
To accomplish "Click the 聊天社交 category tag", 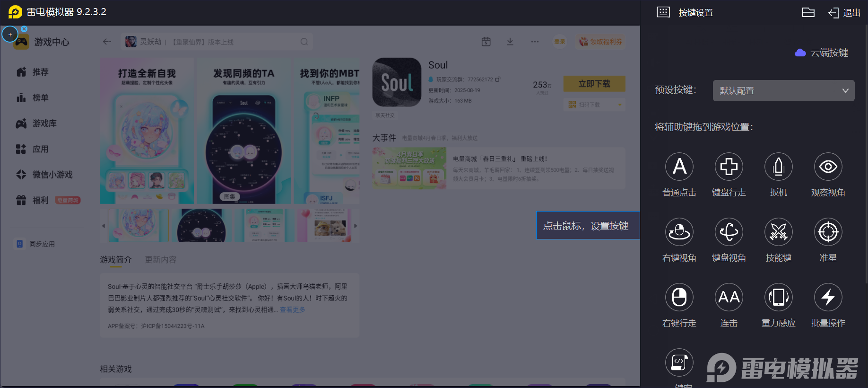I will coord(385,115).
